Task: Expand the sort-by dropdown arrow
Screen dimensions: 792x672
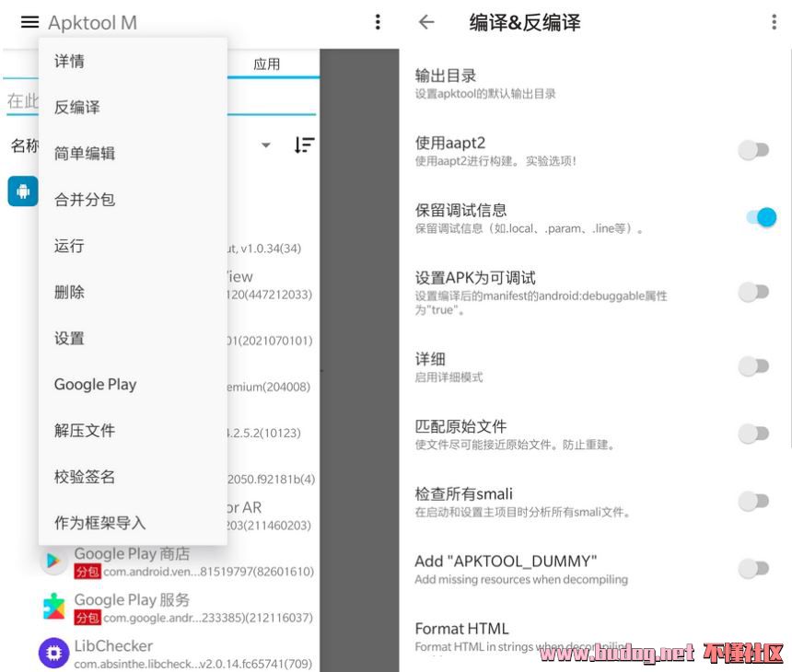Action: click(265, 145)
